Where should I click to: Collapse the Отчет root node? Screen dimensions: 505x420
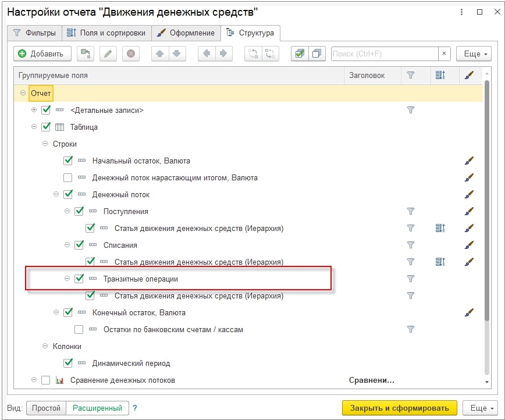[23, 92]
